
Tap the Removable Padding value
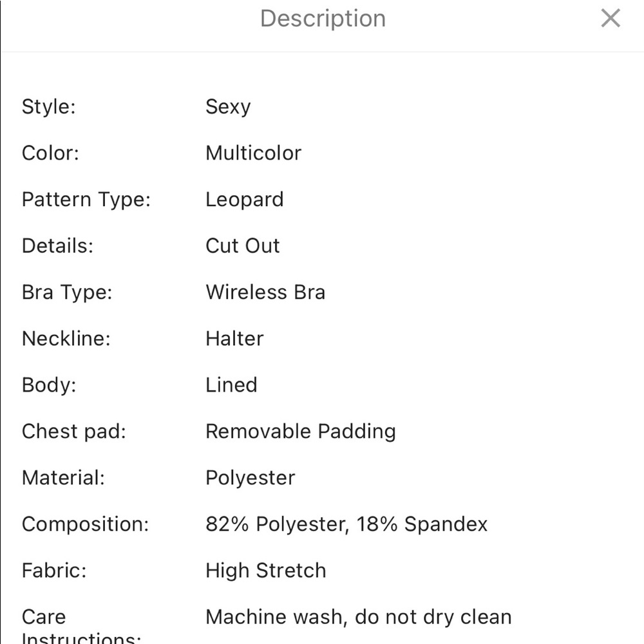coord(300,431)
